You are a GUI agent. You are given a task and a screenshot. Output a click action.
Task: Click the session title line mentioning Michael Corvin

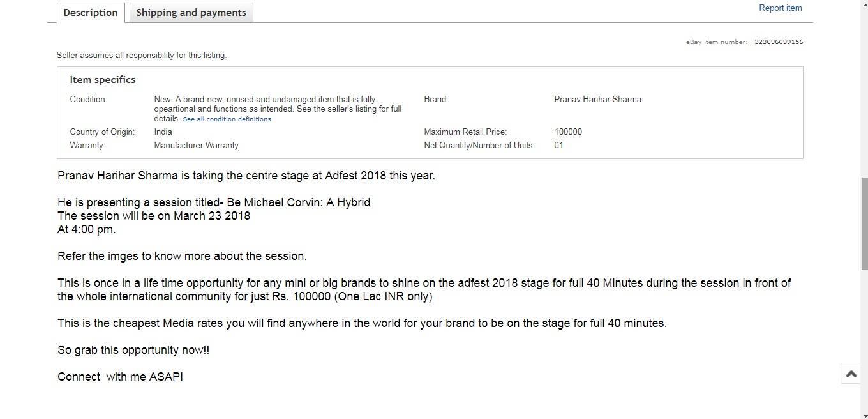pos(214,202)
